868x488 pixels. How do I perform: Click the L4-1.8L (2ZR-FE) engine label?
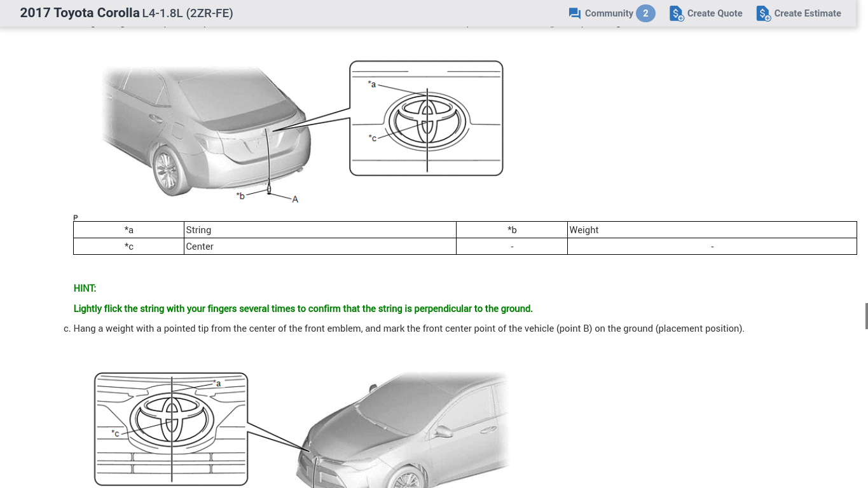coord(188,13)
